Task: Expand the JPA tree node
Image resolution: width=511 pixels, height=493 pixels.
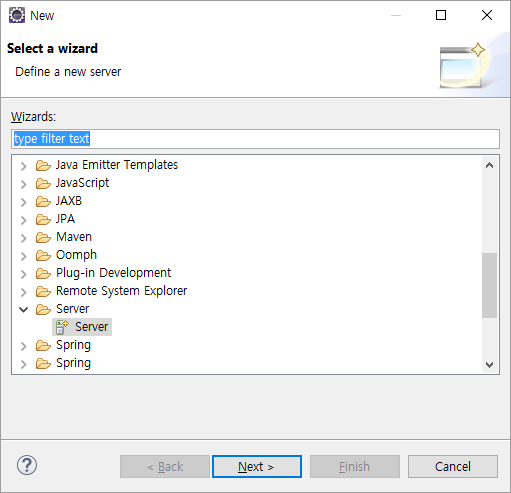Action: (24, 220)
